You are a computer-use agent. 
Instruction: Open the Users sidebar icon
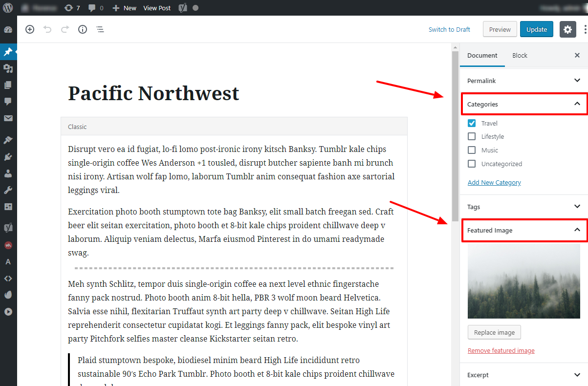[8, 173]
